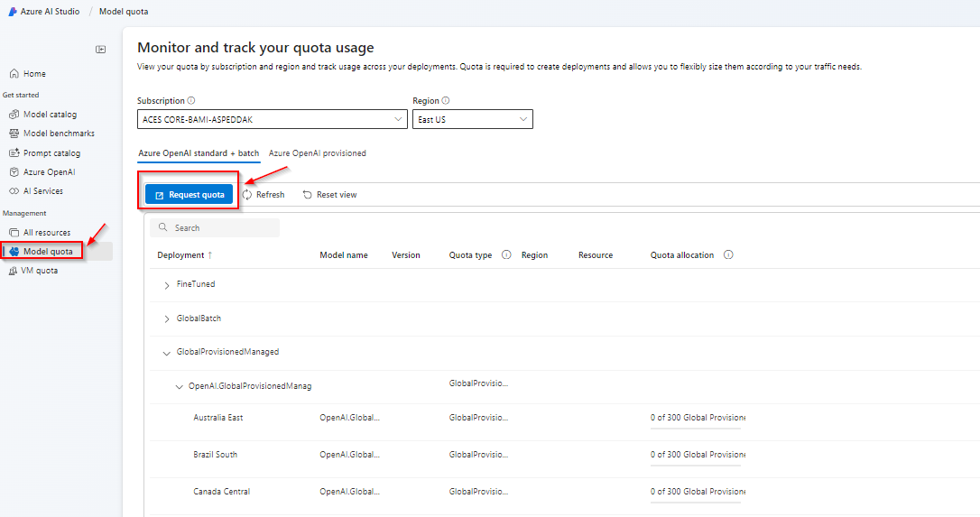Click the Deployment column header text

(x=180, y=255)
